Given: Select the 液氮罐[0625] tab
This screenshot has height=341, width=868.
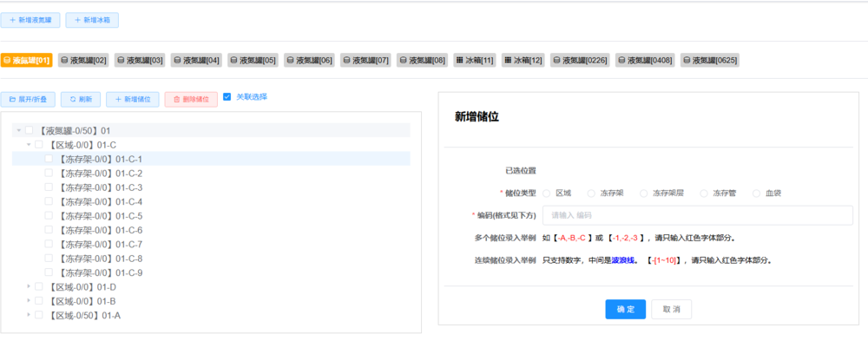Looking at the screenshot, I should [710, 61].
